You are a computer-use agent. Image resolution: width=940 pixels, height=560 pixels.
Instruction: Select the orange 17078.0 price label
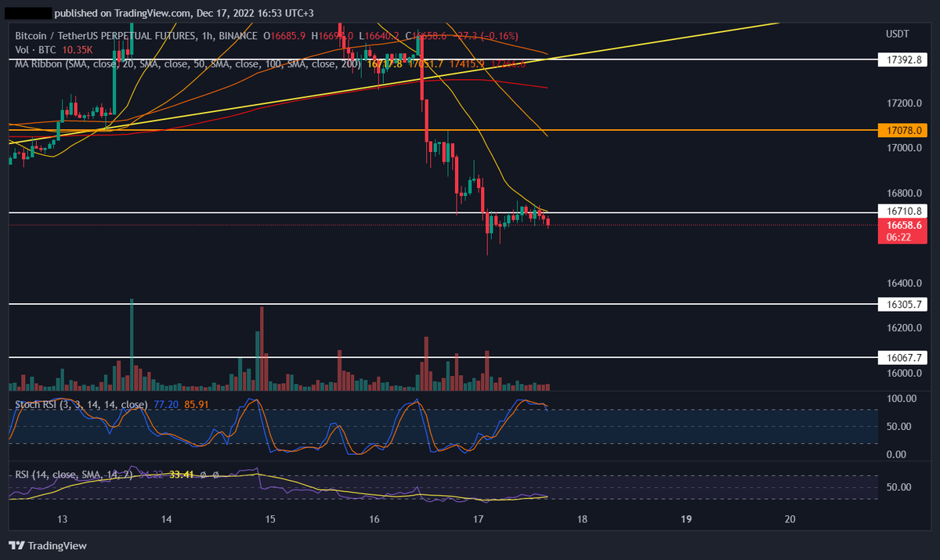(x=905, y=130)
